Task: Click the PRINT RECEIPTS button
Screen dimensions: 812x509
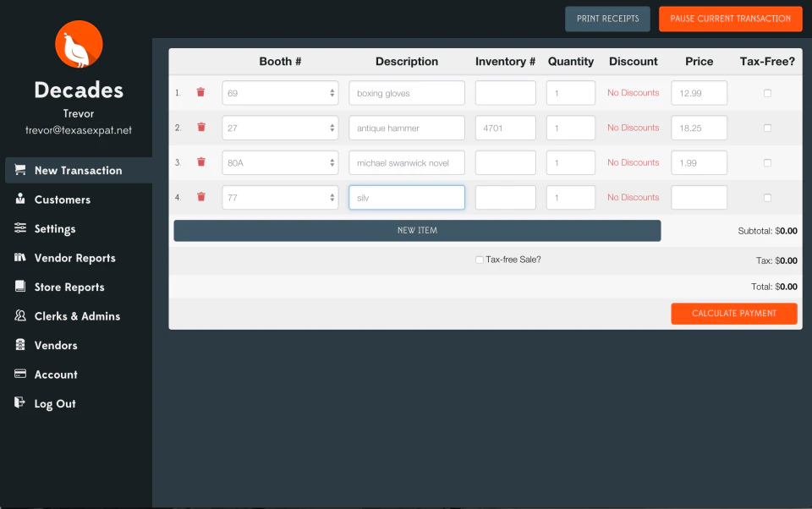Action: tap(607, 19)
